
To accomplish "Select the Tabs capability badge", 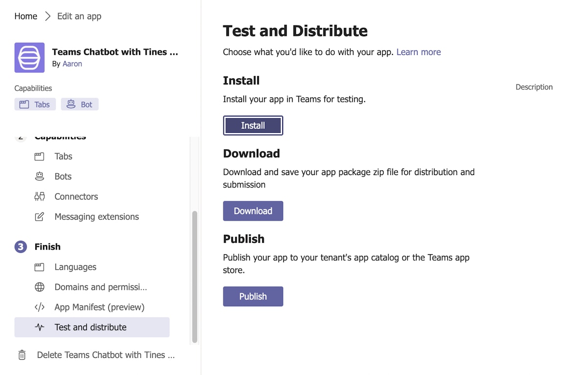I will 35,104.
